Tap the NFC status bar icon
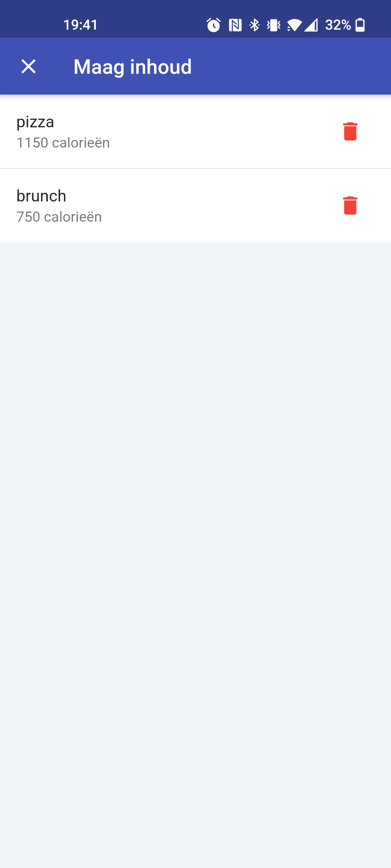Viewport: 391px width, 868px height. click(x=235, y=25)
